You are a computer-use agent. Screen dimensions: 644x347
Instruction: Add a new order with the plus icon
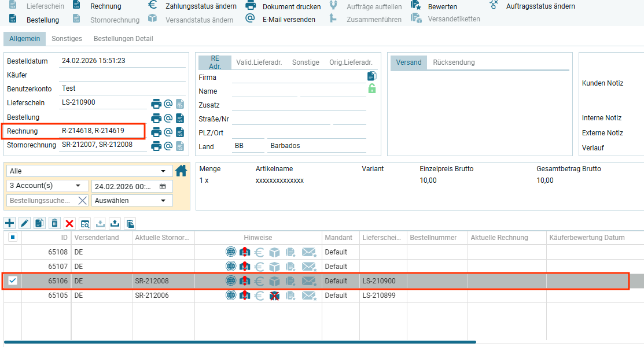coord(9,223)
